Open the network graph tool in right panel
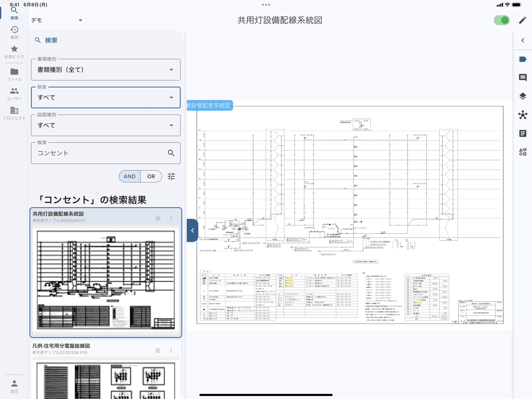532x399 pixels. pos(523,115)
